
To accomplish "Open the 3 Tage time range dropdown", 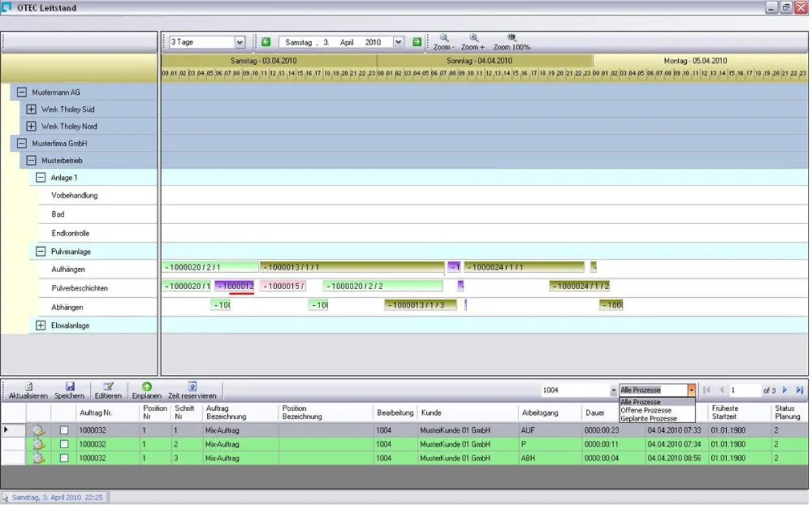I will (241, 42).
